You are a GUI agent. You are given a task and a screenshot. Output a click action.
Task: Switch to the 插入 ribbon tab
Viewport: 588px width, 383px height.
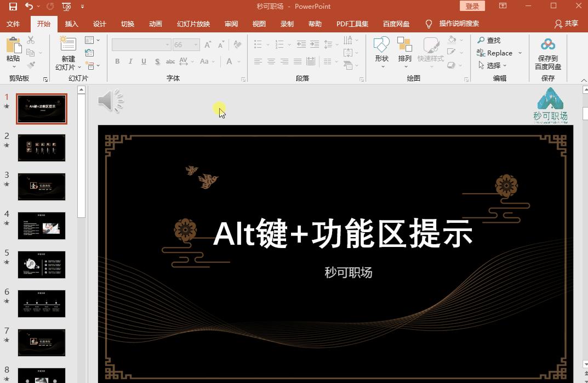coord(72,24)
